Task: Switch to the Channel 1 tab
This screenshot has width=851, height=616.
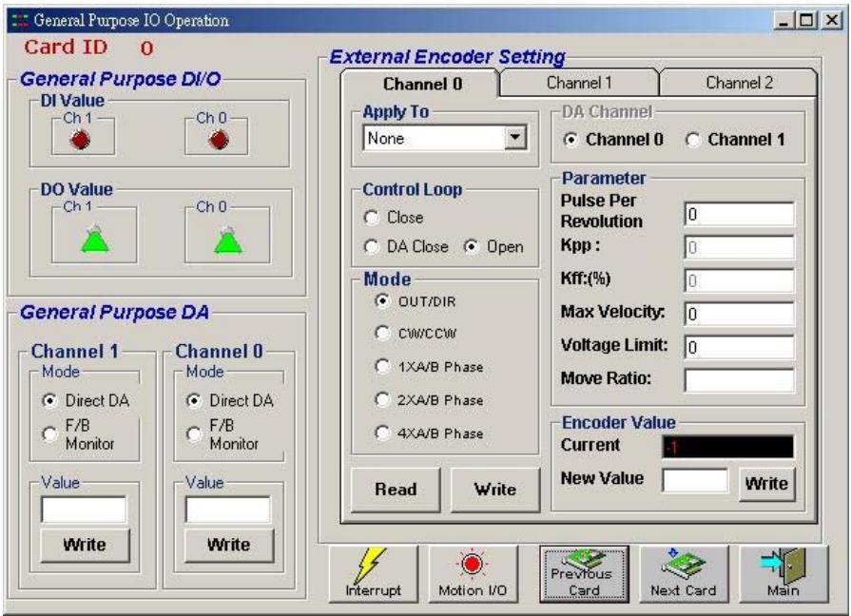Action: [579, 83]
